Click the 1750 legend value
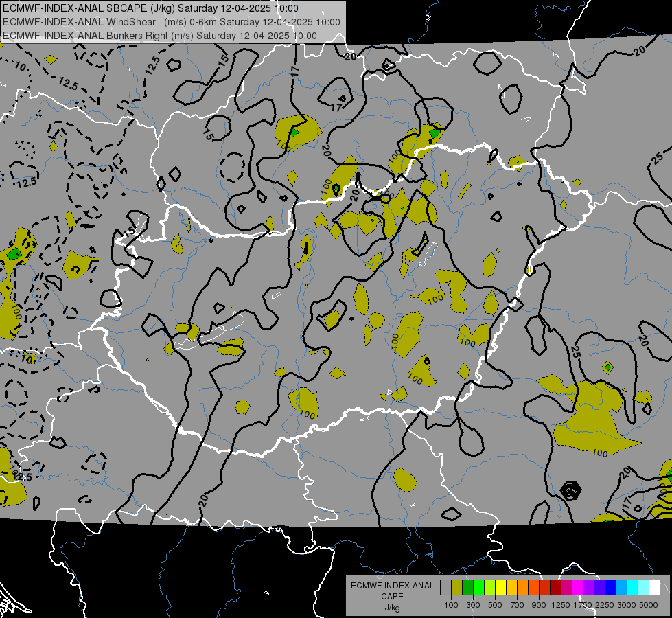 pyautogui.click(x=583, y=605)
